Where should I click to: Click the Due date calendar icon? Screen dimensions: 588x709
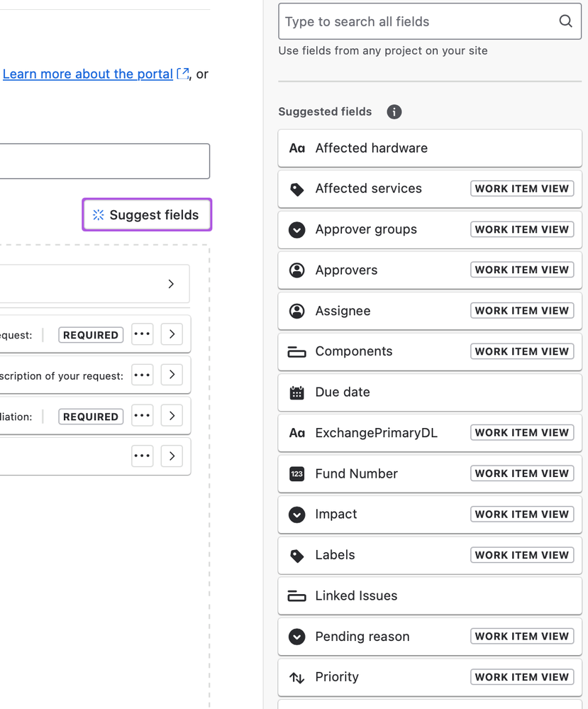[296, 392]
